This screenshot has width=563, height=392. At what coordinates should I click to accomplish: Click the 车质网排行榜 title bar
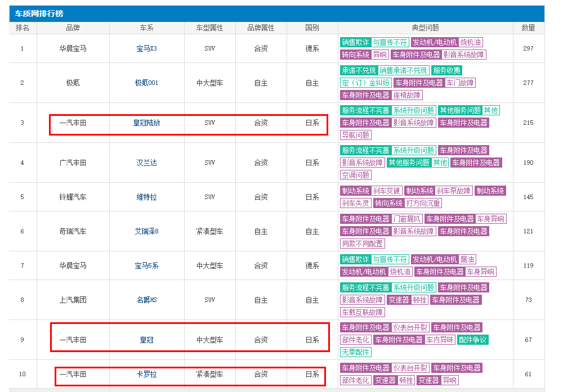(276, 13)
